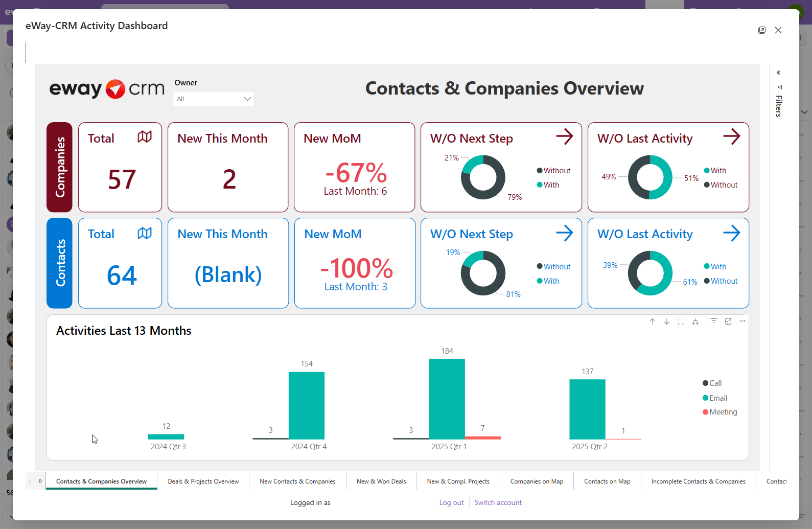Expand all down one hierarchy level icon
The height and width of the screenshot is (529, 812).
point(695,321)
